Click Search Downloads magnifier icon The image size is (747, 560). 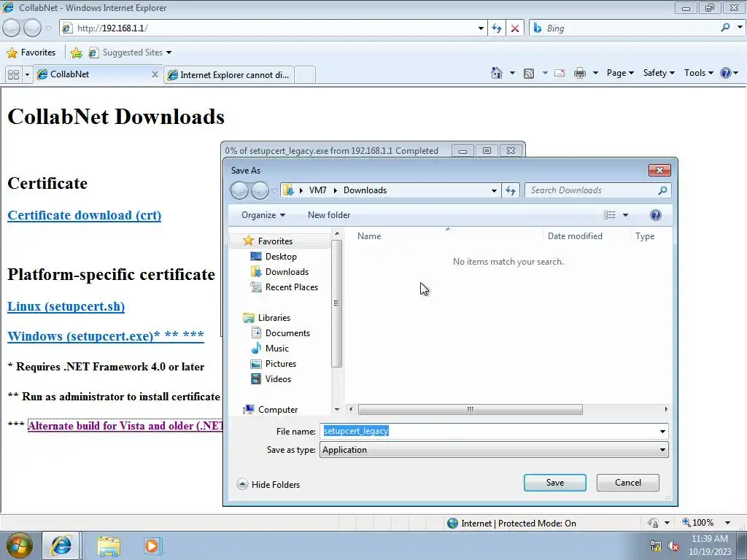(x=662, y=190)
